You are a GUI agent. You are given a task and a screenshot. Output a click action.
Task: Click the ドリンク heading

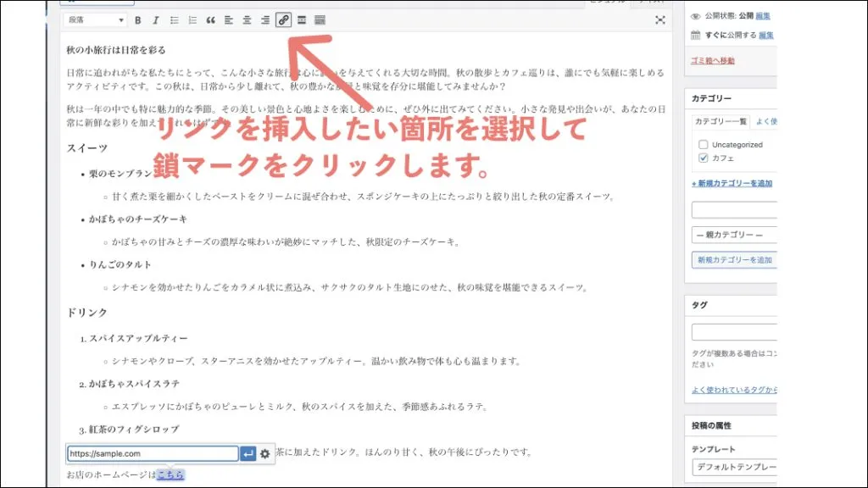pos(87,313)
